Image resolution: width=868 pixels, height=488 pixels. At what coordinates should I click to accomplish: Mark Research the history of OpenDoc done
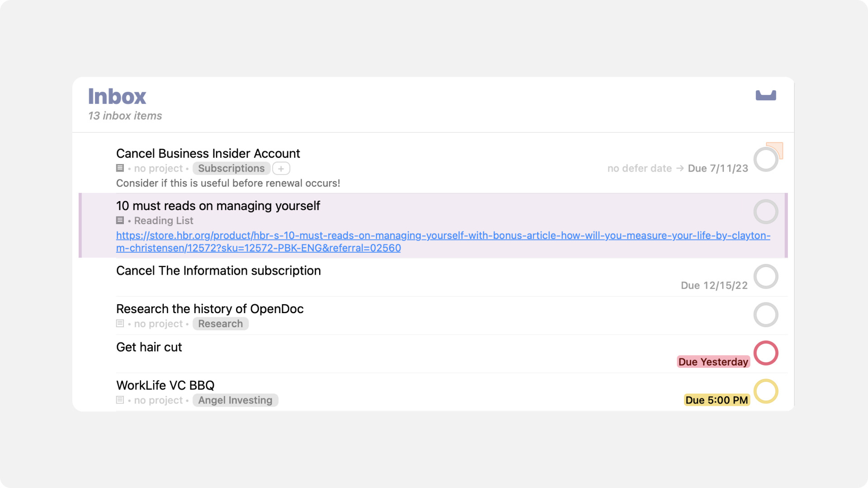(x=766, y=314)
